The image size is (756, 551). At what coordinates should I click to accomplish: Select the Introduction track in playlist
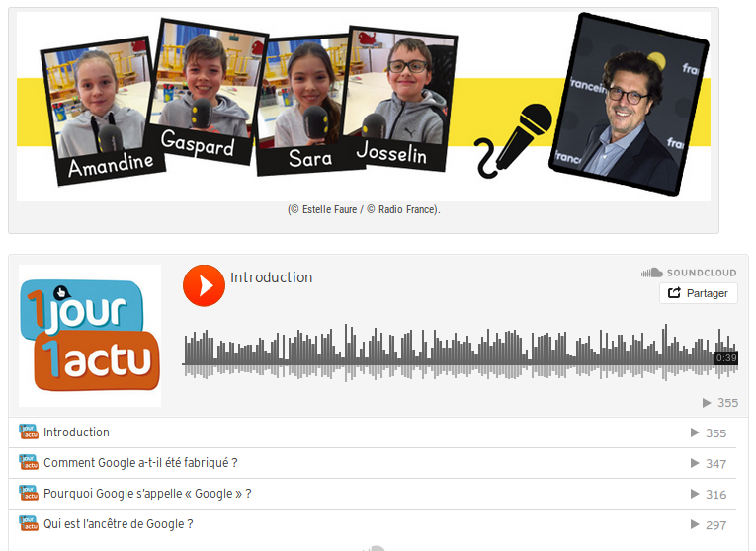pos(76,433)
